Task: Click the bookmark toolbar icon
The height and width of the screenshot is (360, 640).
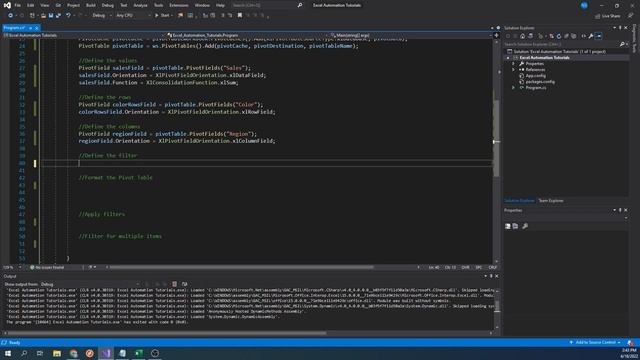Action: click(240, 16)
